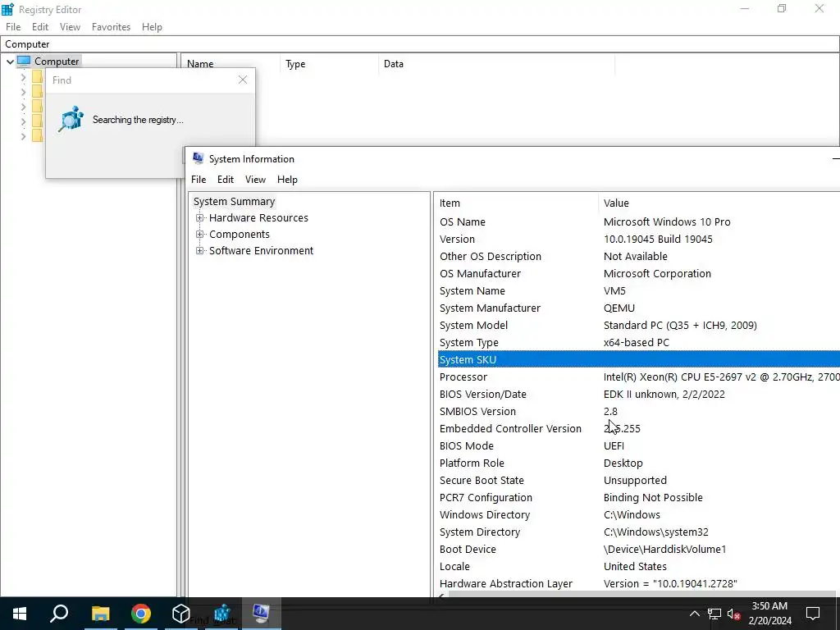Select the OS Name row

pos(638,221)
